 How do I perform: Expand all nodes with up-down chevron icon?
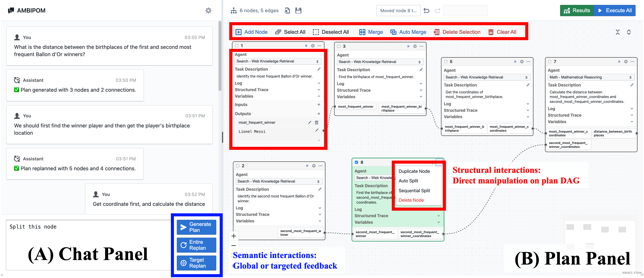coord(629,32)
